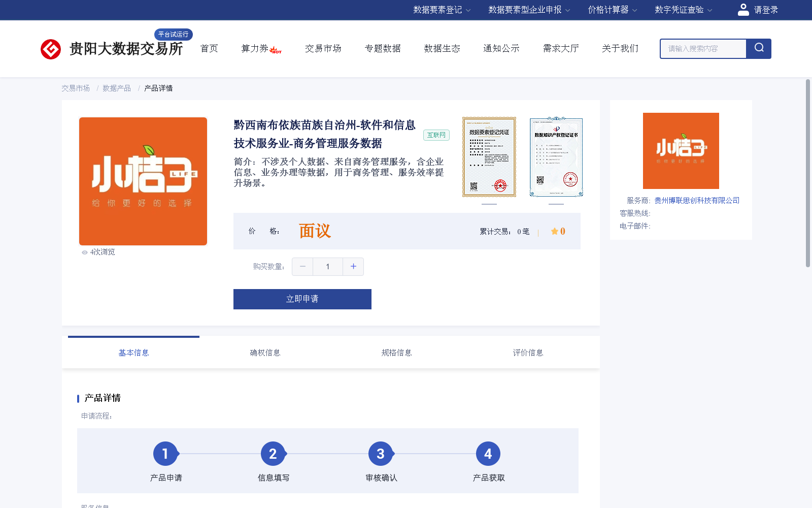Switch to the 评价信息 tab

tap(528, 353)
